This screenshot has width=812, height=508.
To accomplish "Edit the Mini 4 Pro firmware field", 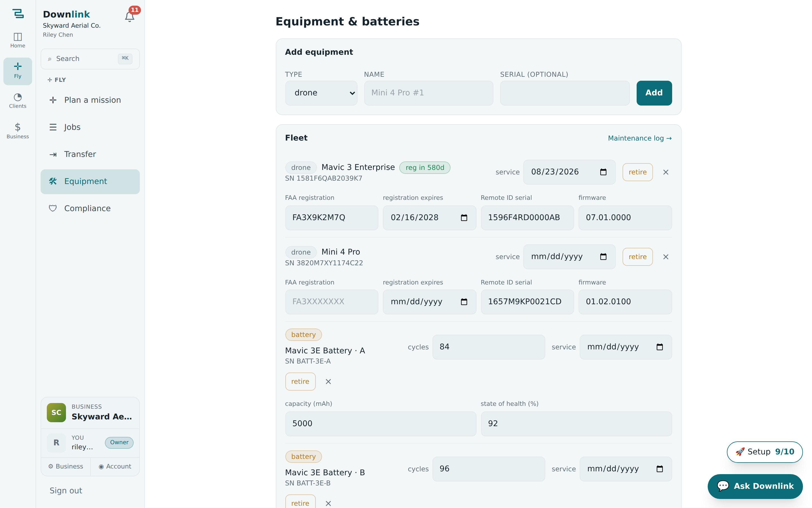I will pos(625,302).
